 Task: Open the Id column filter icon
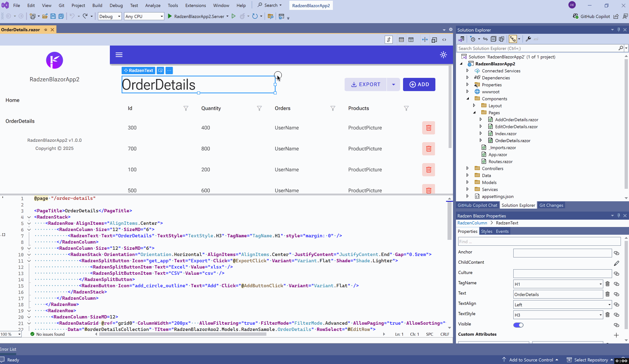tap(186, 108)
